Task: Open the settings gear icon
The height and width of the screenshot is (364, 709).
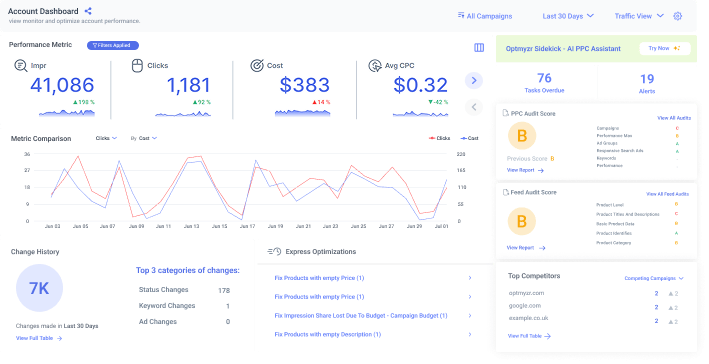Action: 677,16
